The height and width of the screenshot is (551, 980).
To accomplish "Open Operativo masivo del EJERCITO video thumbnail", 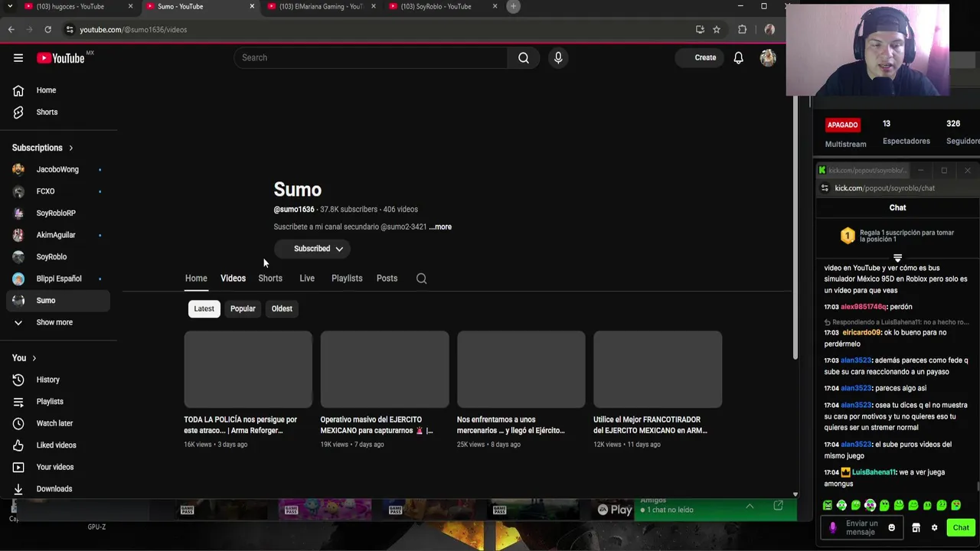I will (x=384, y=370).
